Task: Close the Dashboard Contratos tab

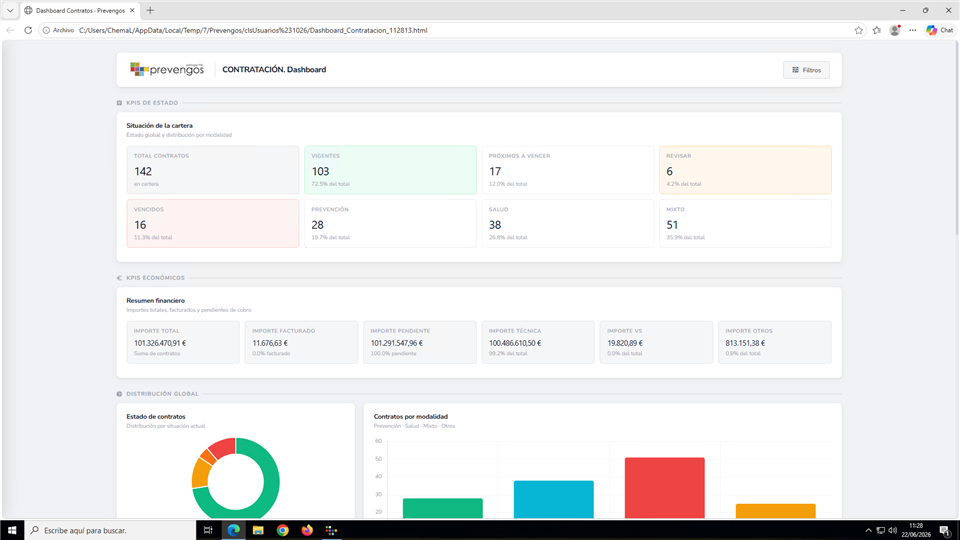Action: click(132, 10)
